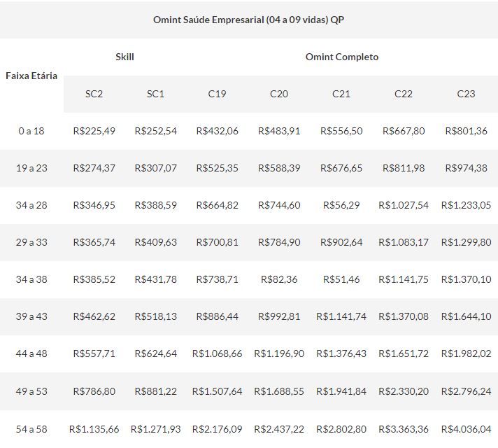Click the 19 a 23 age row label
The width and height of the screenshot is (498, 448).
pyautogui.click(x=31, y=168)
